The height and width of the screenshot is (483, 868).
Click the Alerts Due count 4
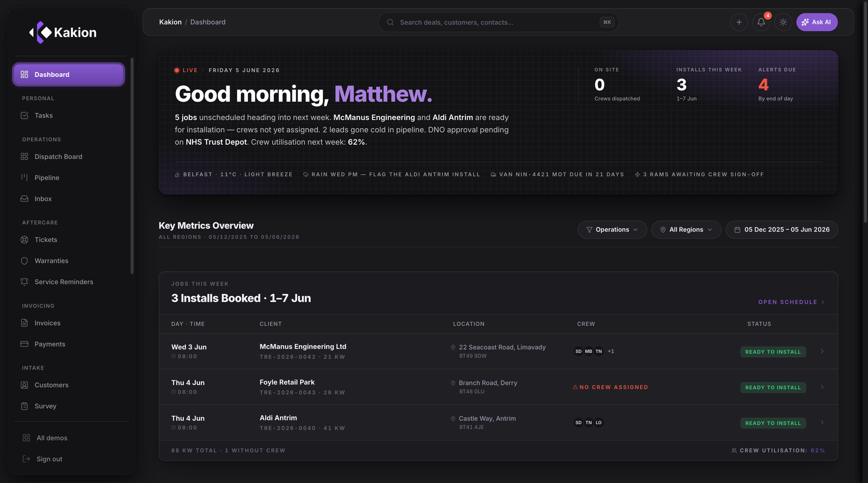point(763,85)
